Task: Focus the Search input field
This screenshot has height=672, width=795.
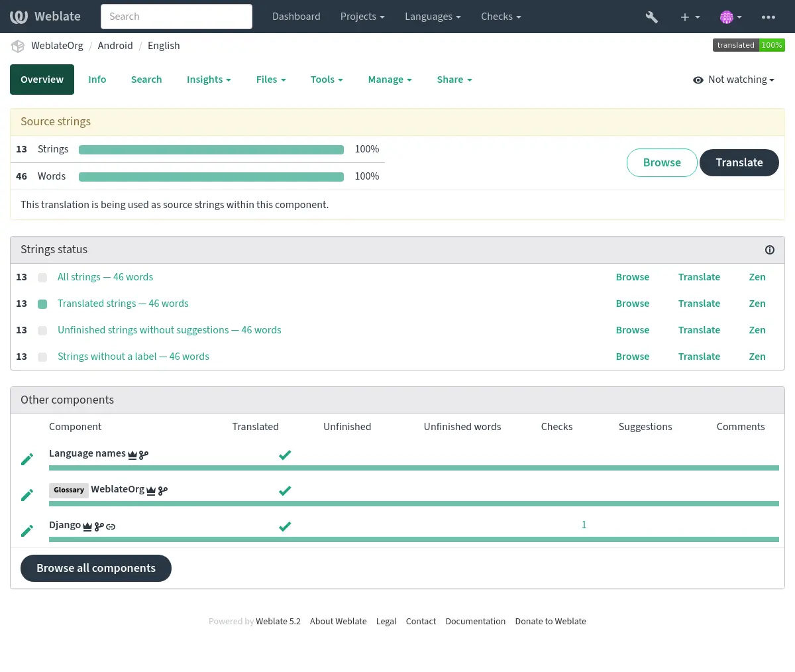Action: (176, 17)
